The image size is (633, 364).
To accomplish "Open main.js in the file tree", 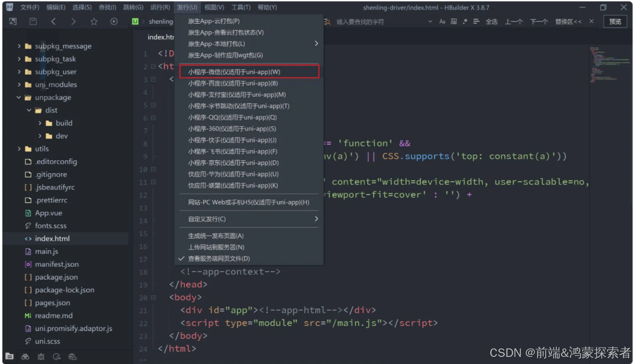I will tap(46, 251).
